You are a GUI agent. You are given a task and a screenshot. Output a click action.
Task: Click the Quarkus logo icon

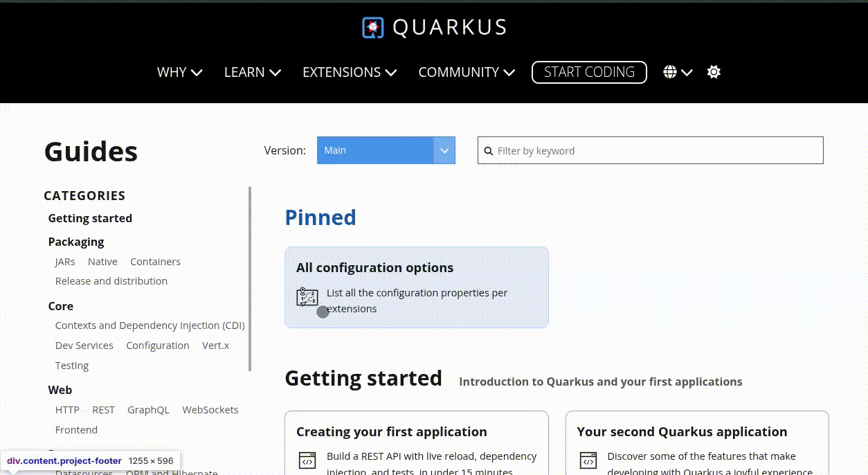click(x=373, y=28)
